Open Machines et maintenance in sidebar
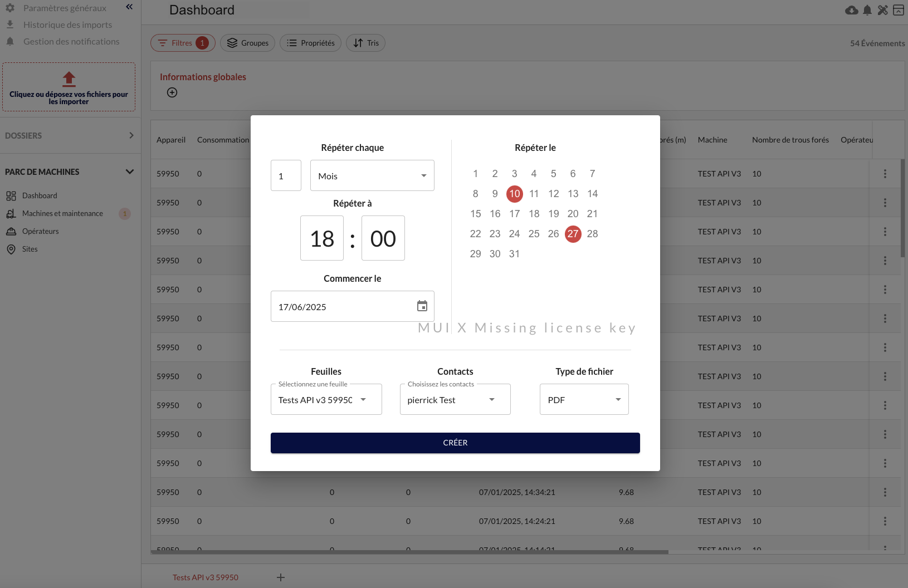 pos(62,213)
